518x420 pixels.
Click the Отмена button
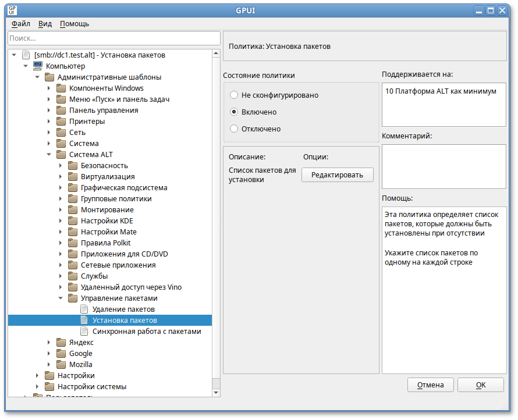[x=430, y=385]
